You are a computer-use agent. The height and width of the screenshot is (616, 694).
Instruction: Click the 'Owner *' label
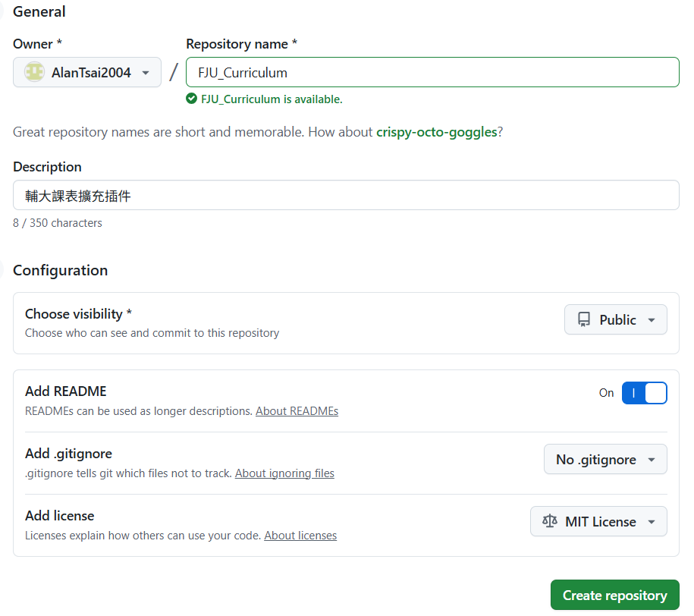tap(38, 44)
